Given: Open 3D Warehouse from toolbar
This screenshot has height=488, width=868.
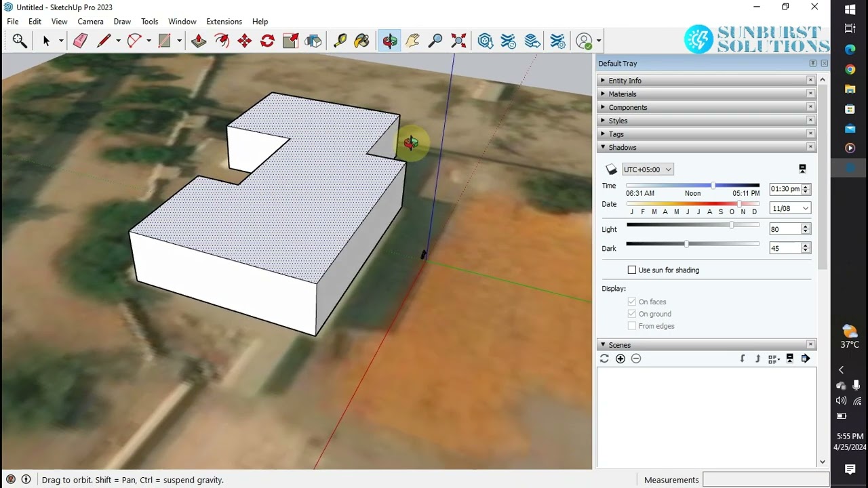Looking at the screenshot, I should coord(485,41).
